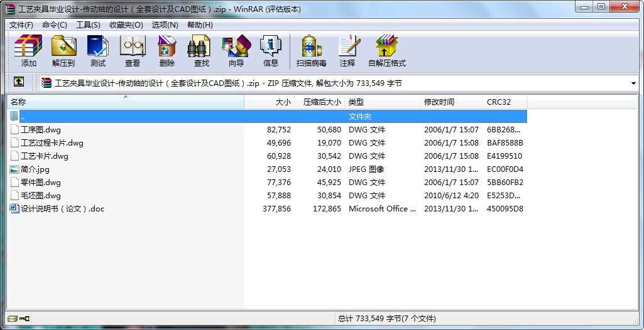
Task: Sort by CRC32 column header
Action: (x=505, y=102)
